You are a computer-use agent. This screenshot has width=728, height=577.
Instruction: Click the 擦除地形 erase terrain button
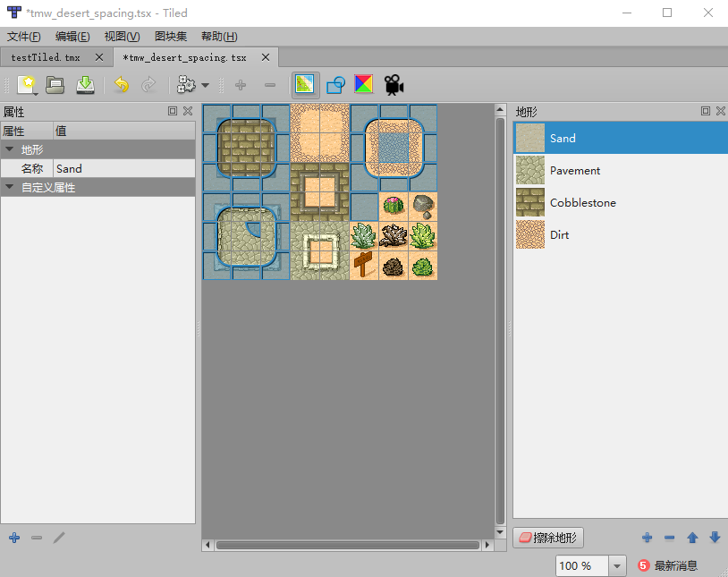tap(547, 538)
